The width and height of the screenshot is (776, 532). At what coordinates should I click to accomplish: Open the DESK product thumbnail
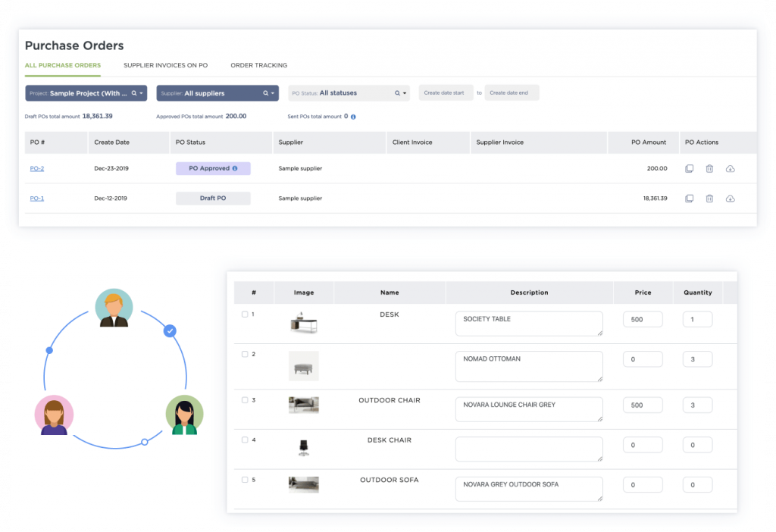(x=304, y=323)
